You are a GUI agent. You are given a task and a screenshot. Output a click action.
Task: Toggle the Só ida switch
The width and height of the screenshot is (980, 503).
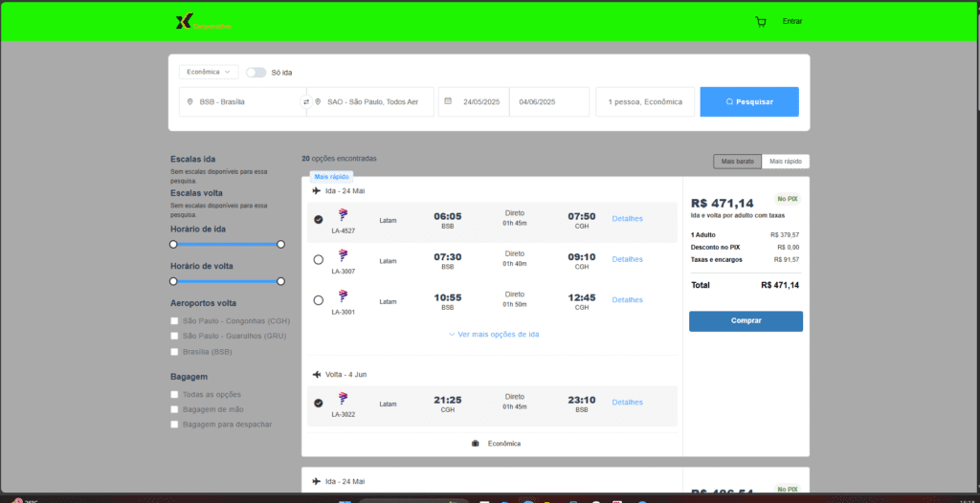pos(256,72)
